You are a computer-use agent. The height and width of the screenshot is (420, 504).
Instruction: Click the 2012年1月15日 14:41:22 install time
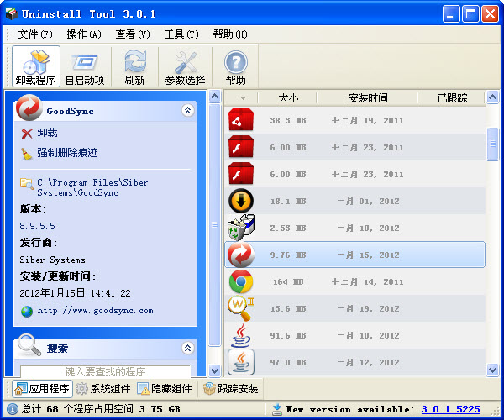coord(76,293)
